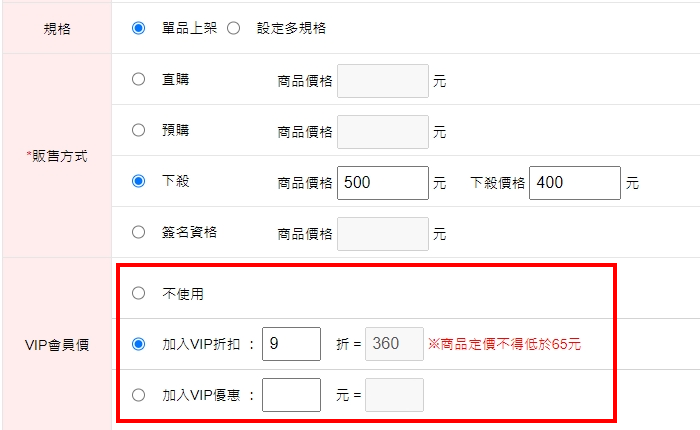
Task: Select the 簽名資格 sales method
Action: [138, 233]
